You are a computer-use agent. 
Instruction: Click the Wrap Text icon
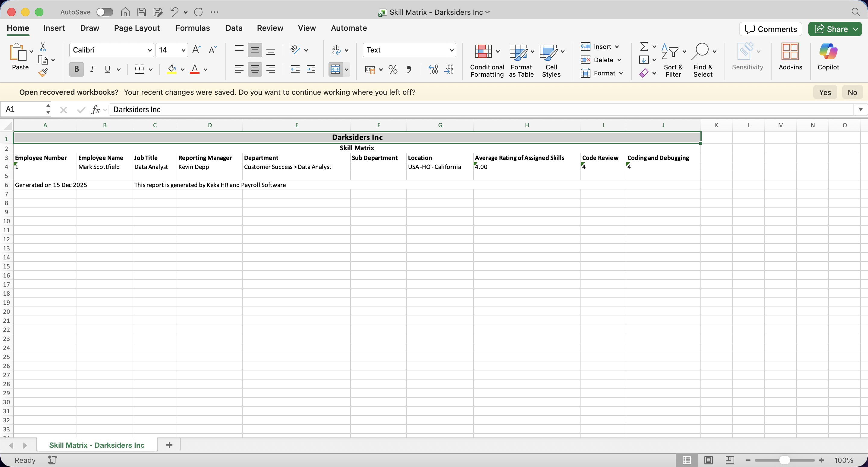pos(336,50)
